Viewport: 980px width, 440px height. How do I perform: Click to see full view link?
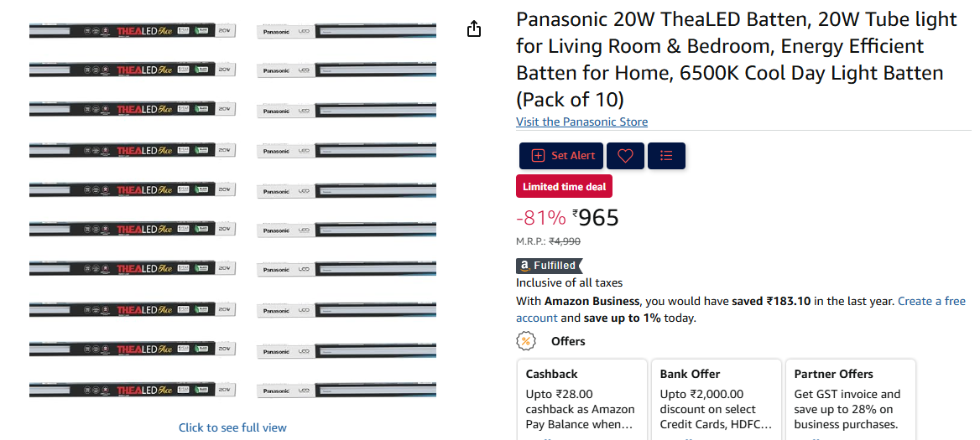pyautogui.click(x=232, y=427)
